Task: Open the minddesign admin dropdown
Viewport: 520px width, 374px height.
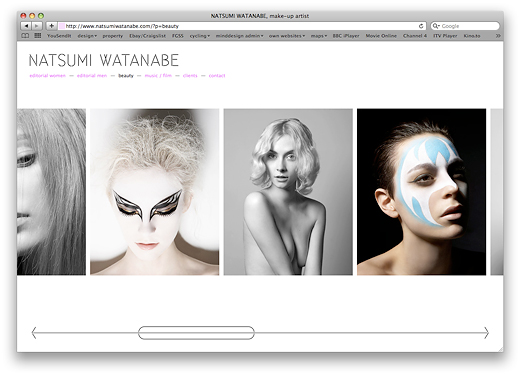Action: [x=239, y=36]
